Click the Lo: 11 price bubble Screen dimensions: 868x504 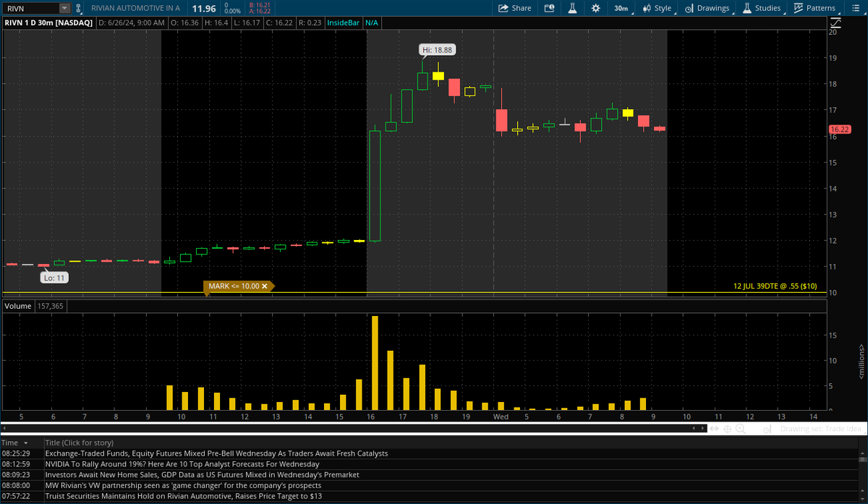click(54, 277)
